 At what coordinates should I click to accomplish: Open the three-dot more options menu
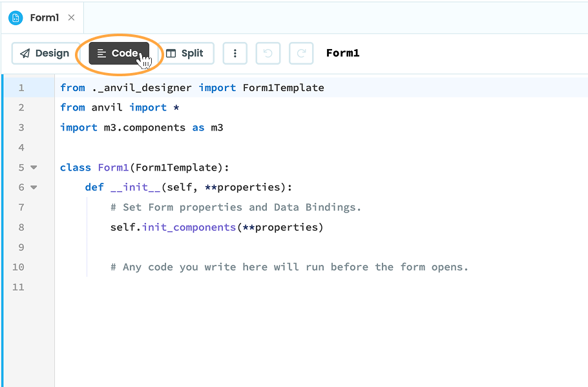click(x=235, y=54)
